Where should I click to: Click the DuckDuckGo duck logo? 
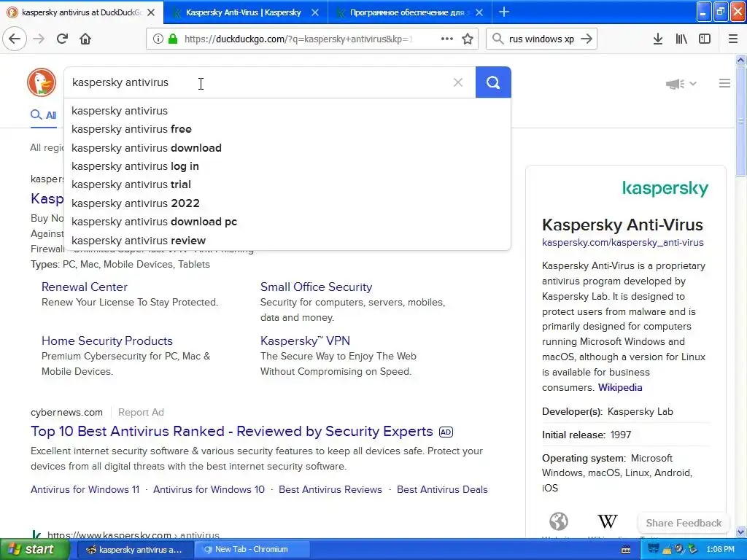click(42, 82)
